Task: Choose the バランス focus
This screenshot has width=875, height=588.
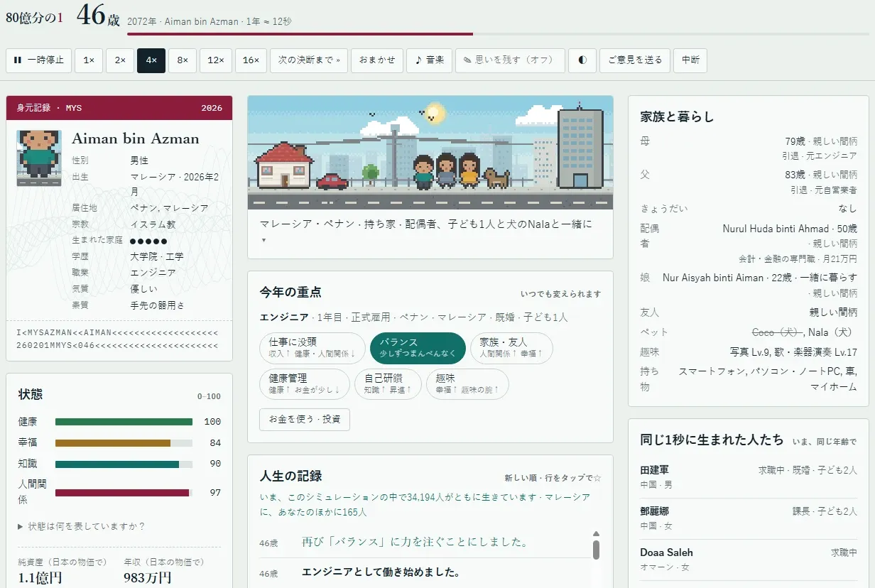Action: [418, 348]
